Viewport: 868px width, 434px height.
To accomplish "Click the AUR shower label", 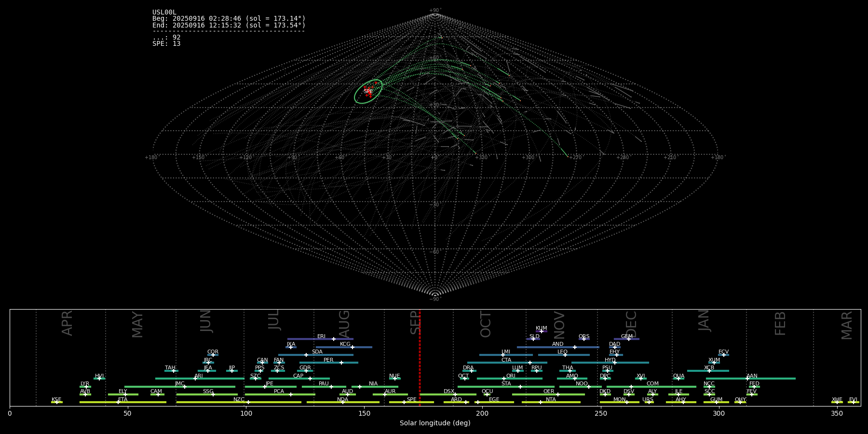I will (x=390, y=392).
